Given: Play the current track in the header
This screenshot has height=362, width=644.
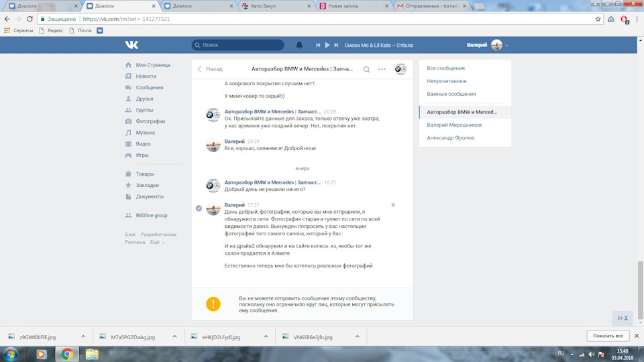Looking at the screenshot, I should (x=327, y=45).
